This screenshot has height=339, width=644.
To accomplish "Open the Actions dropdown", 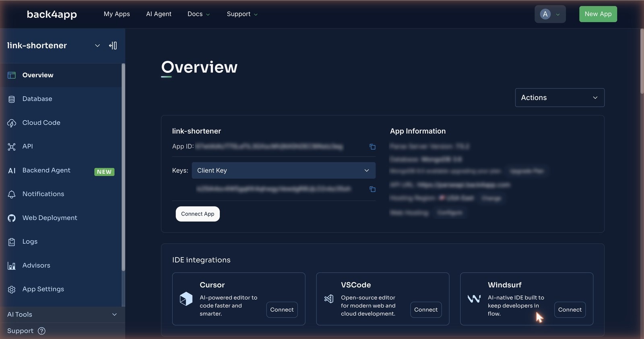I will 559,98.
